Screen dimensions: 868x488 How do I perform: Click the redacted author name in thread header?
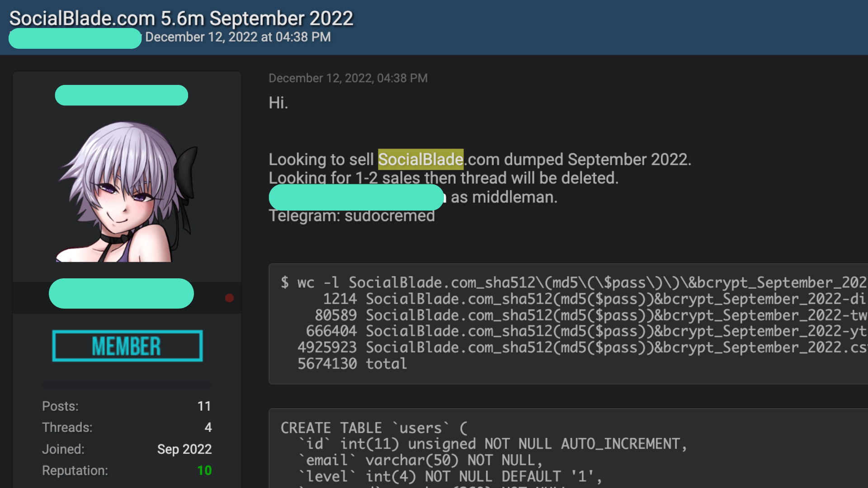tap(75, 38)
